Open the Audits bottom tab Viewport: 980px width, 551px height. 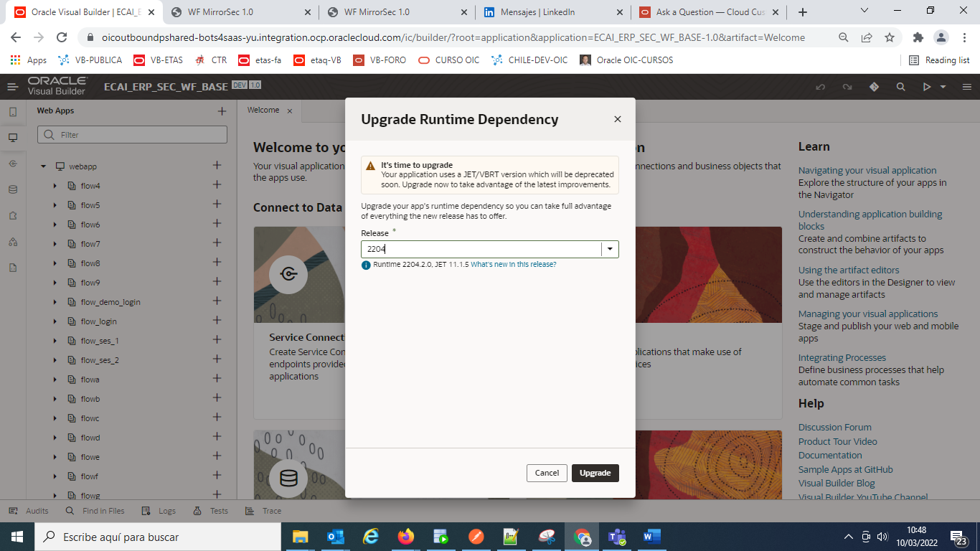pos(29,511)
